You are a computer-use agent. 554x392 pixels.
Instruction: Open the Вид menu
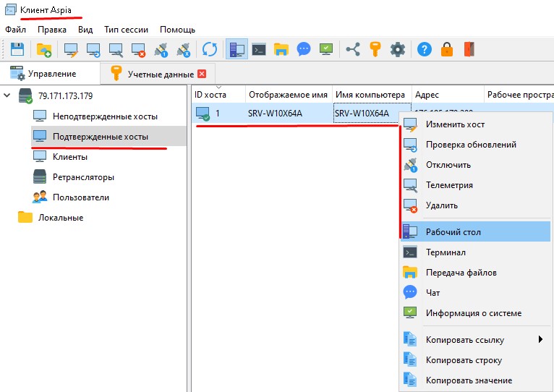pyautogui.click(x=85, y=30)
